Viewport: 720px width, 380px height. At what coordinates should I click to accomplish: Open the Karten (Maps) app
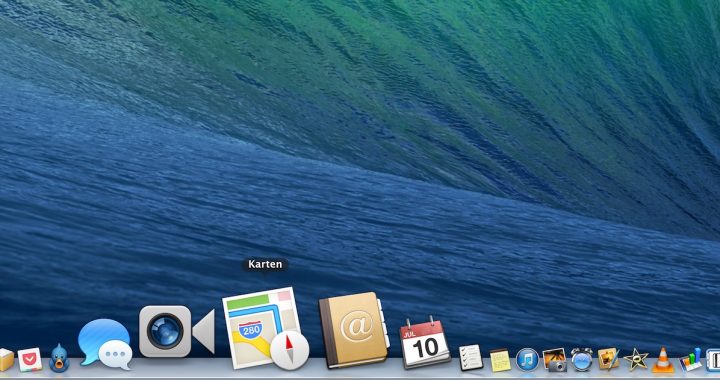(x=265, y=328)
